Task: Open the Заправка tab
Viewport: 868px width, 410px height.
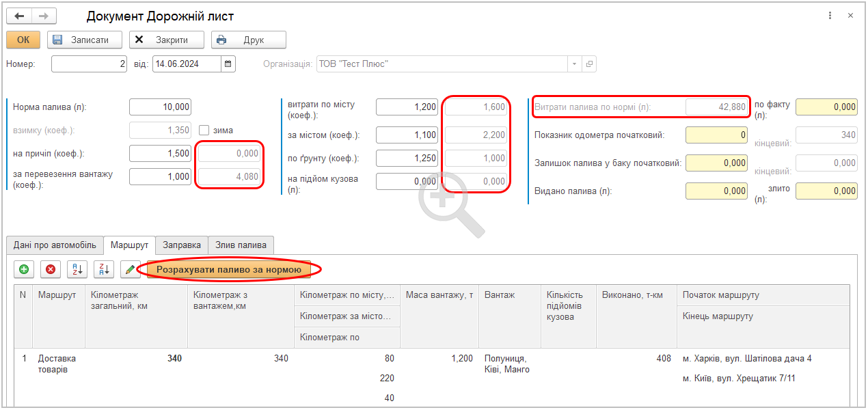Action: pos(181,245)
